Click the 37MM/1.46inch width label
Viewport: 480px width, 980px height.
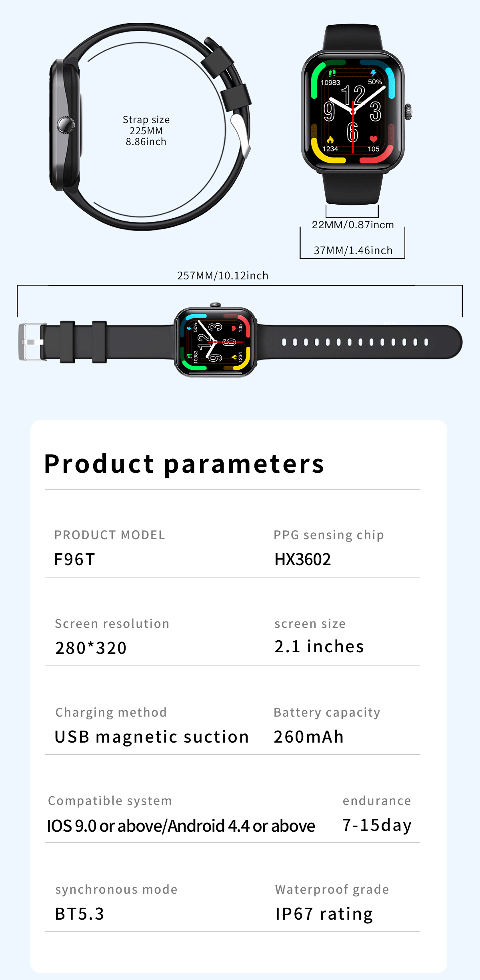353,251
